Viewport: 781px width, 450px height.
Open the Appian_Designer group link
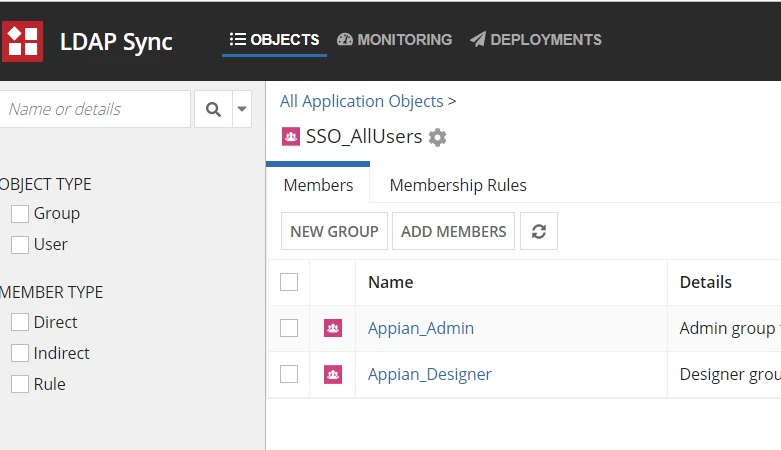(430, 374)
